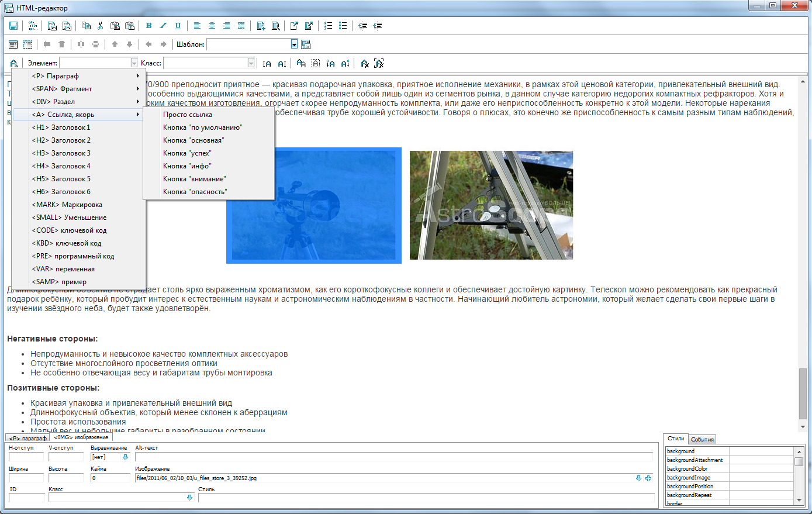Viewport: 812px width, 514px height.
Task: Open the Стили tab
Action: [676, 439]
